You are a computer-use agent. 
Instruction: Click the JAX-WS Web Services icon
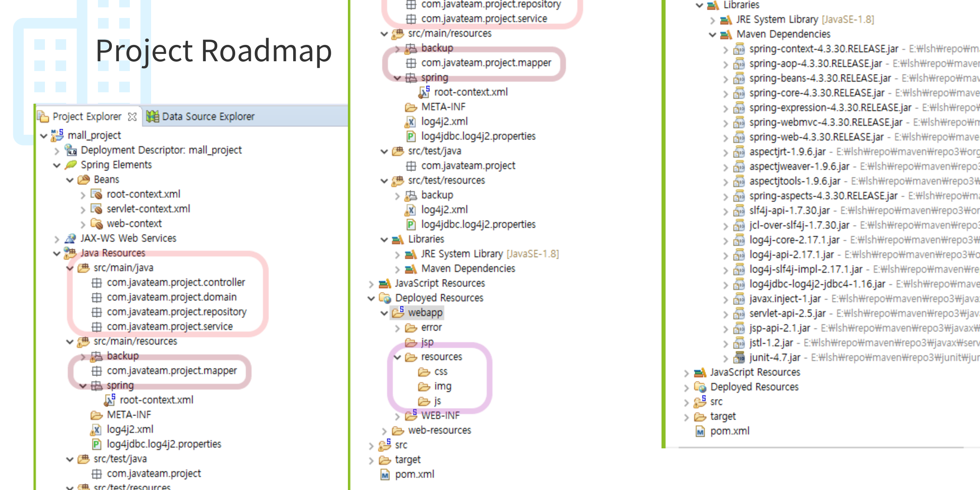(71, 238)
